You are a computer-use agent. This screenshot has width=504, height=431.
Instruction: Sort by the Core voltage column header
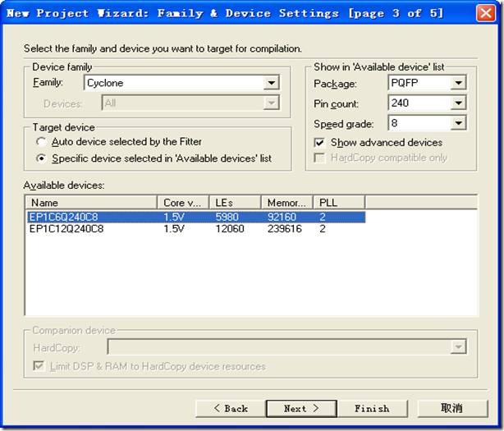182,202
